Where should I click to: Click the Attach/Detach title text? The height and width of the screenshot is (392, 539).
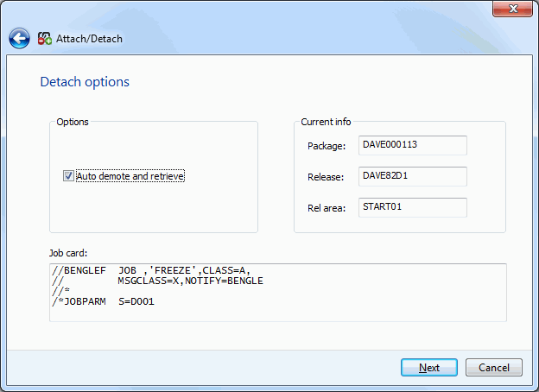point(89,39)
